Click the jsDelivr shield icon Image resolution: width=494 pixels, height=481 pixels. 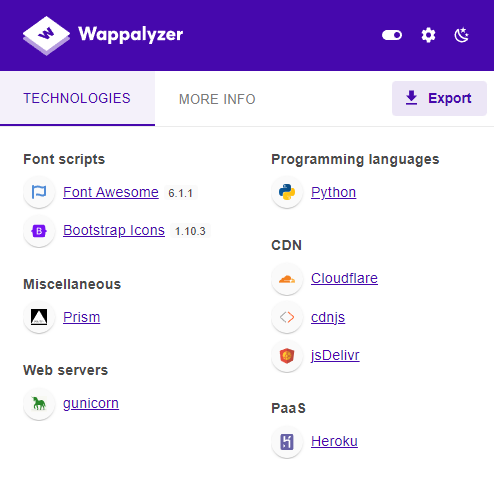pyautogui.click(x=287, y=356)
